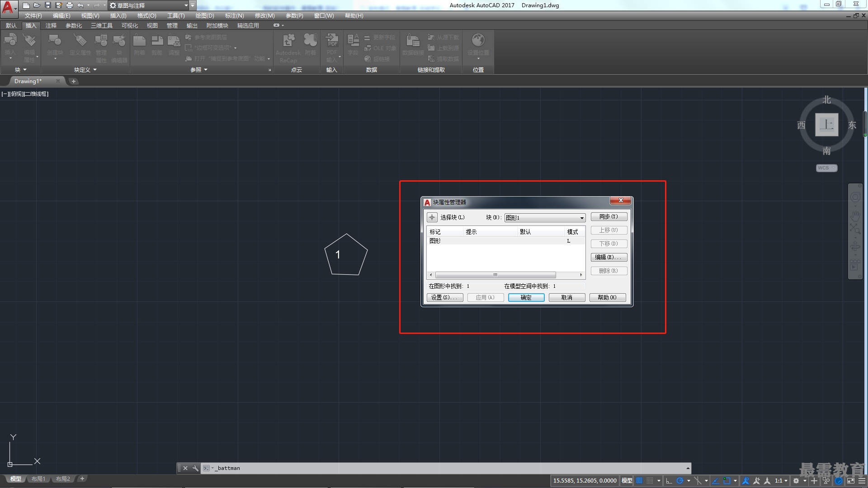The image size is (868, 488).
Task: Open the 文件(F) menu
Action: (x=33, y=16)
